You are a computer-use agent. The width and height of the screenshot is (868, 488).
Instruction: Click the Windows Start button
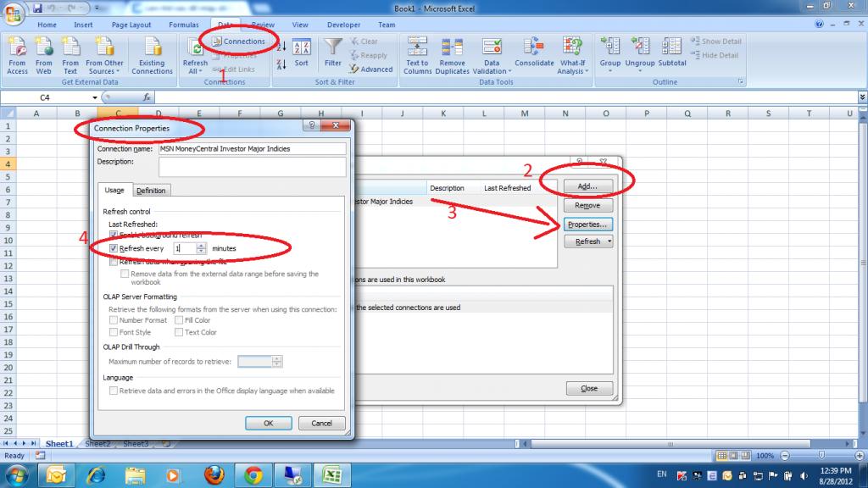click(17, 475)
